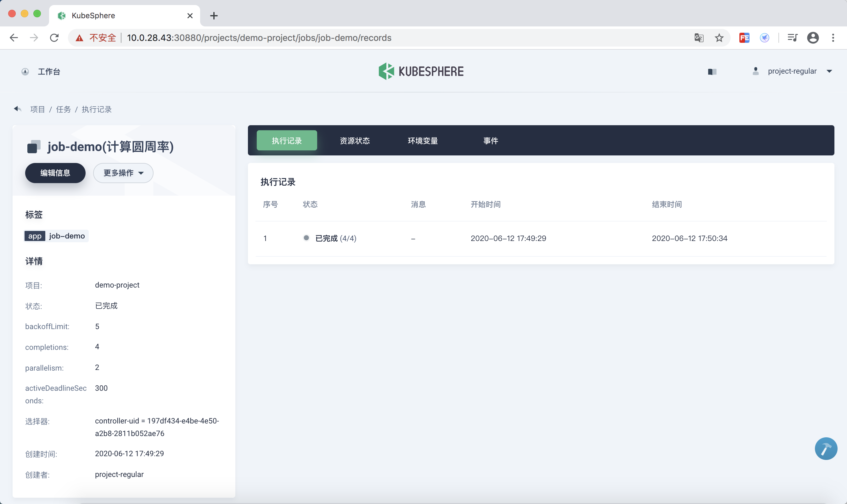Expand the 更多操作 dropdown
This screenshot has height=504, width=847.
point(123,173)
